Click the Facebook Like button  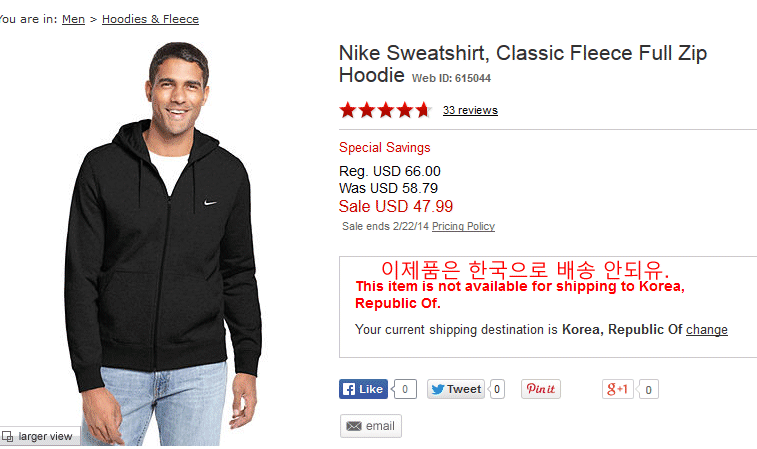[363, 389]
